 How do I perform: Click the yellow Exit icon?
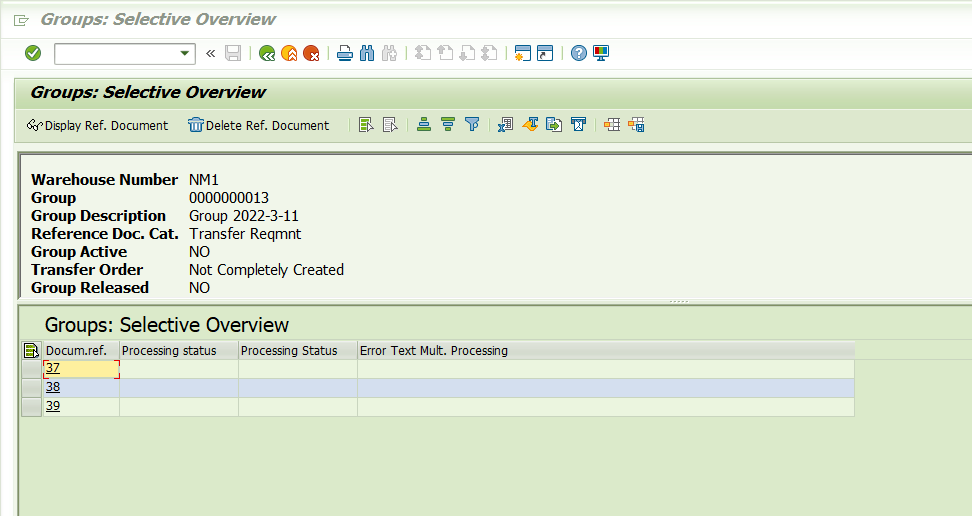289,53
